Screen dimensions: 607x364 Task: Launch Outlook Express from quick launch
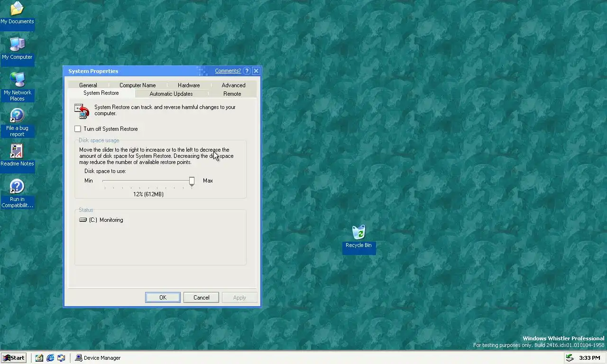[61, 358]
